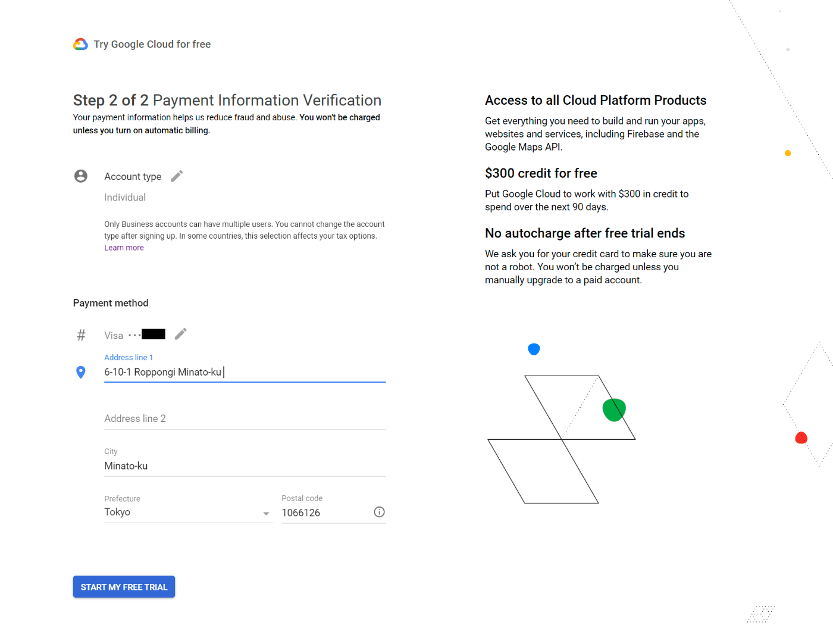Image resolution: width=833 pixels, height=644 pixels.
Task: Open the Learn more link
Action: (124, 248)
